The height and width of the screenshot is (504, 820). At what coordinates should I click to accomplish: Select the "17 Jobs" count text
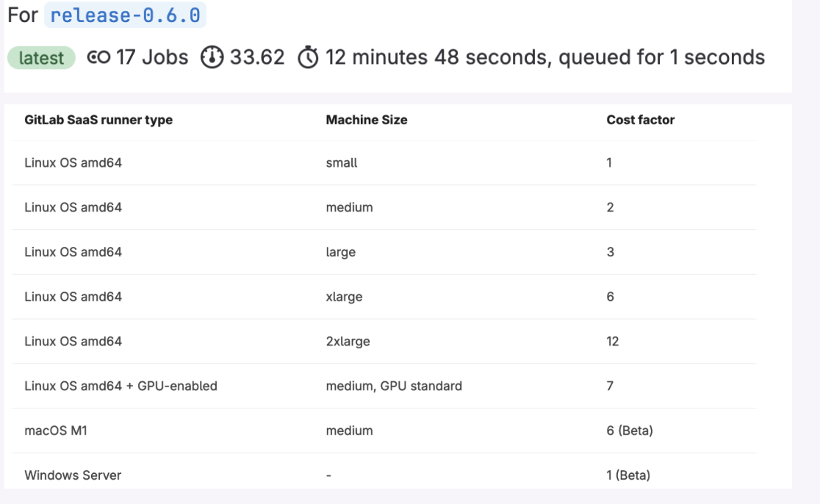(x=152, y=57)
